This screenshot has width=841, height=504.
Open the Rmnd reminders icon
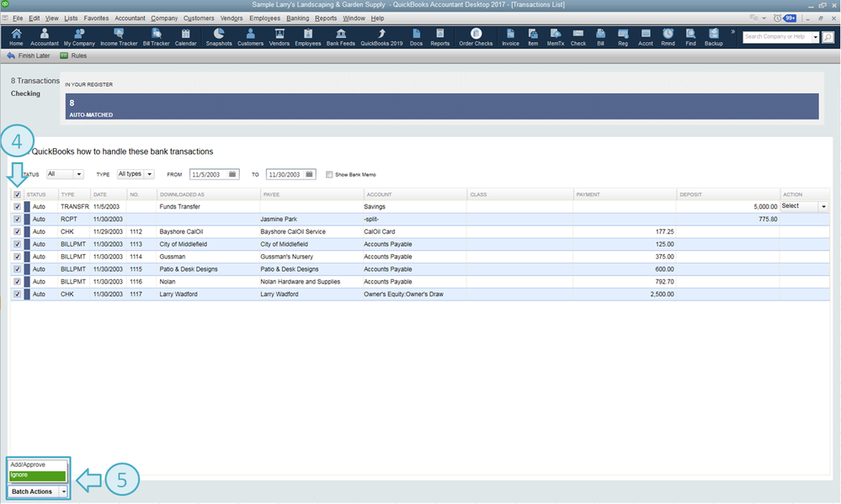pyautogui.click(x=668, y=37)
